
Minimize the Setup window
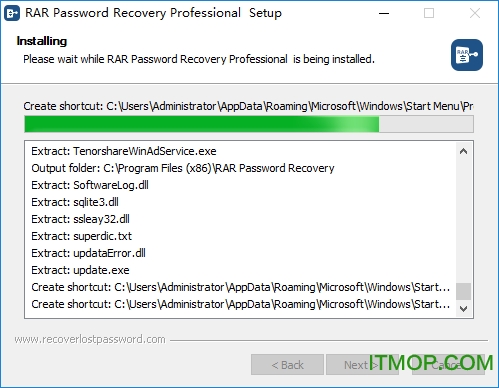384,13
